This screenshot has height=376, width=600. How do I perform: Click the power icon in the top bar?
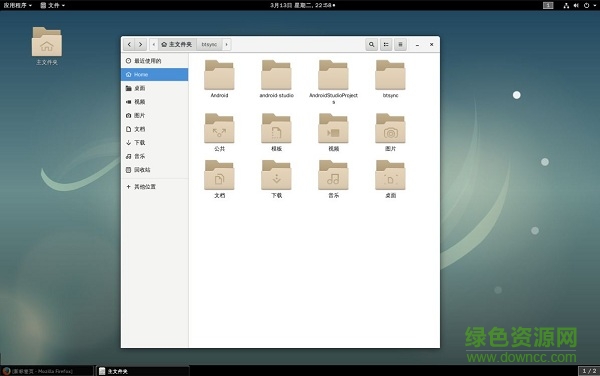(586, 5)
